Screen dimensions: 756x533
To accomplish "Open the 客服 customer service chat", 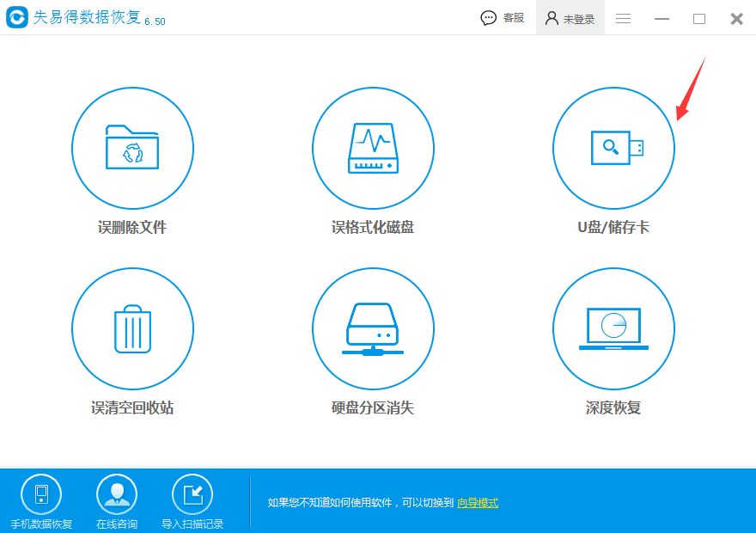I will (502, 17).
